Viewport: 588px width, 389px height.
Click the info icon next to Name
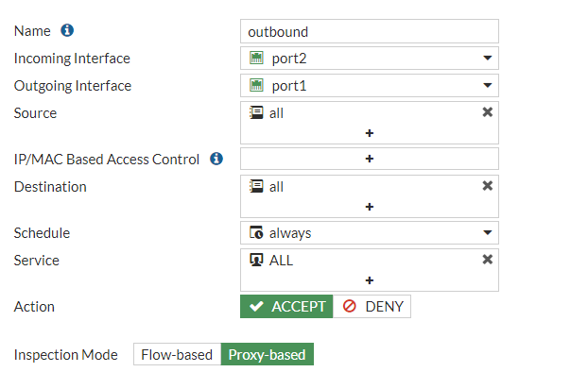tap(67, 31)
